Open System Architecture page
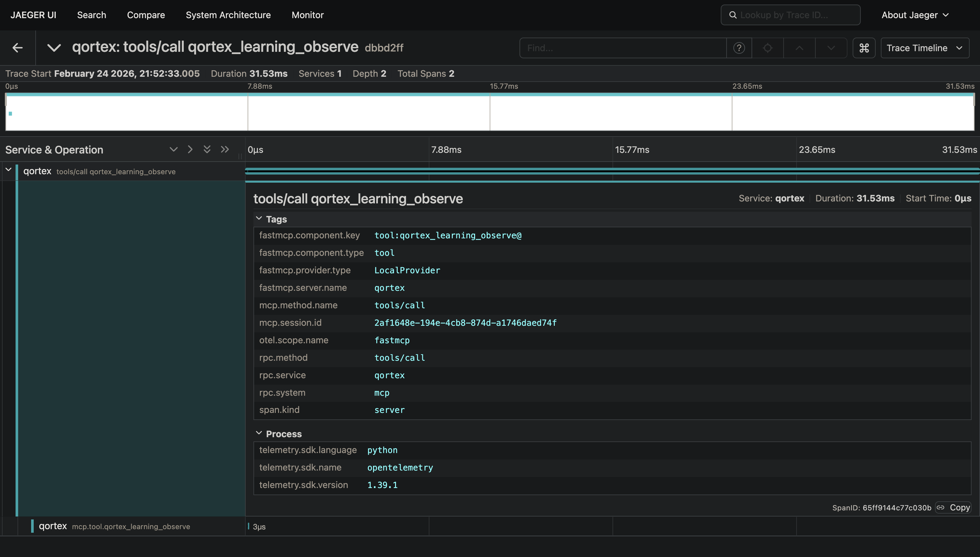This screenshot has height=557, width=980. (228, 15)
